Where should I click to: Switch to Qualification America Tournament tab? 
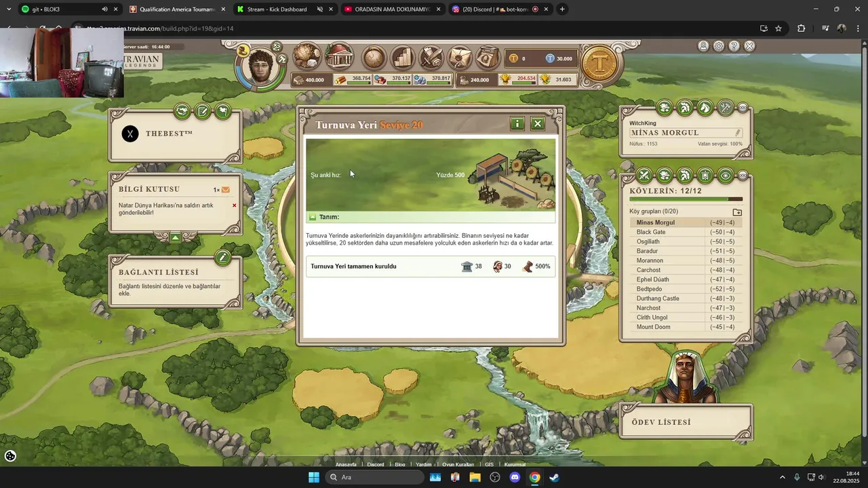[x=176, y=9]
